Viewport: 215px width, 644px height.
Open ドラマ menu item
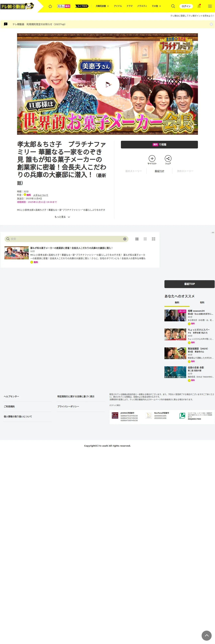[x=130, y=6]
